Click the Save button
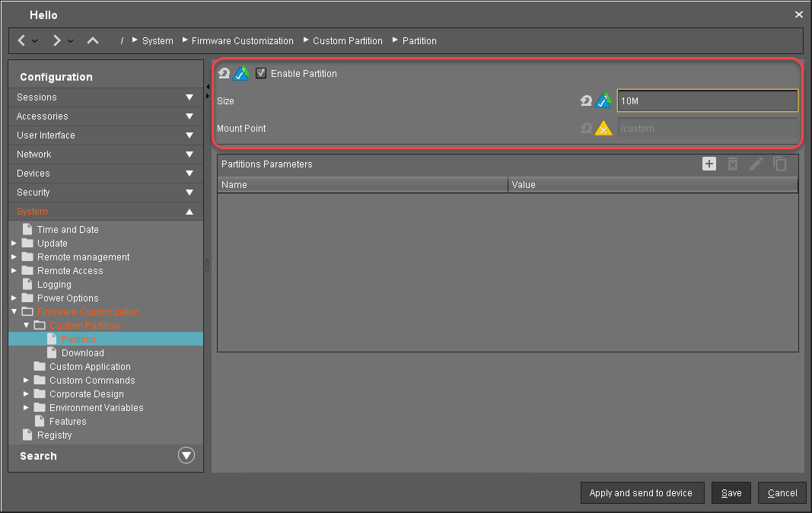 (731, 493)
